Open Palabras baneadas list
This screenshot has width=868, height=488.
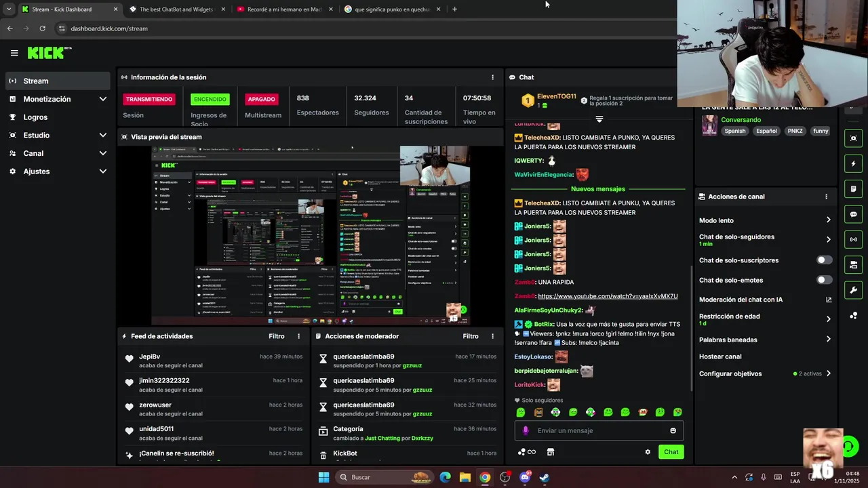(x=765, y=340)
